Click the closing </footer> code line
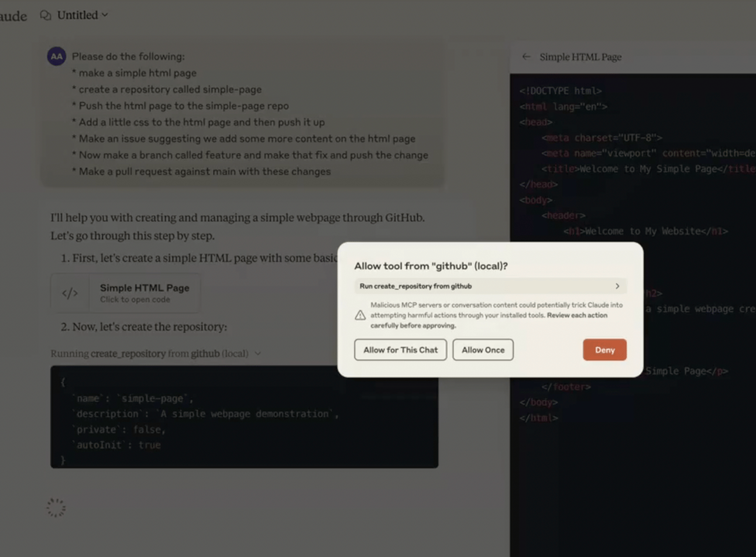This screenshot has width=756, height=557. (x=566, y=387)
